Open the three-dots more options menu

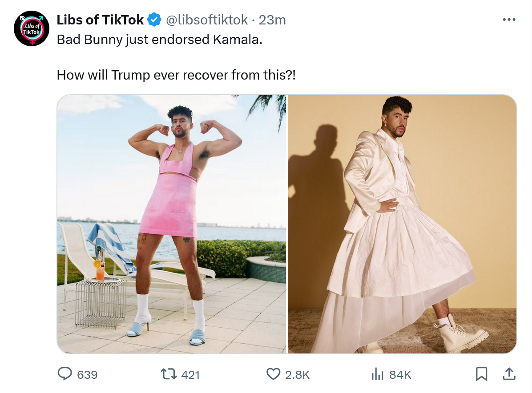509,20
